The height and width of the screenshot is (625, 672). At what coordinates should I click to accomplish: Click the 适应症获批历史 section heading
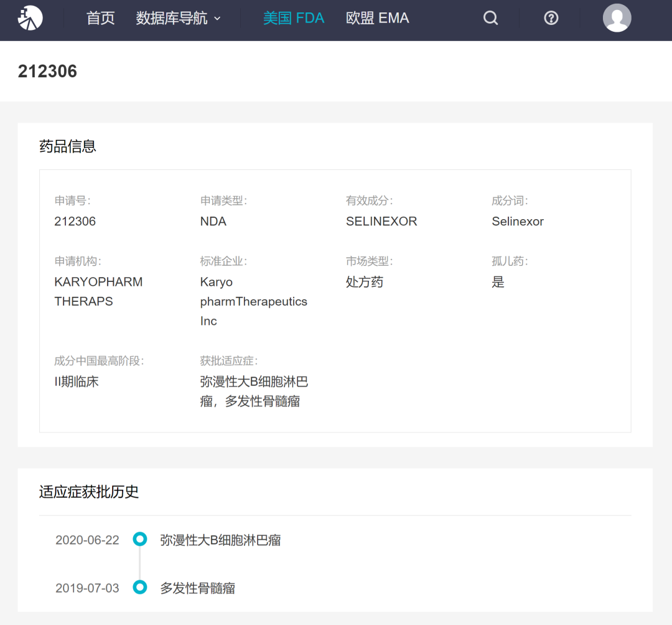click(89, 492)
